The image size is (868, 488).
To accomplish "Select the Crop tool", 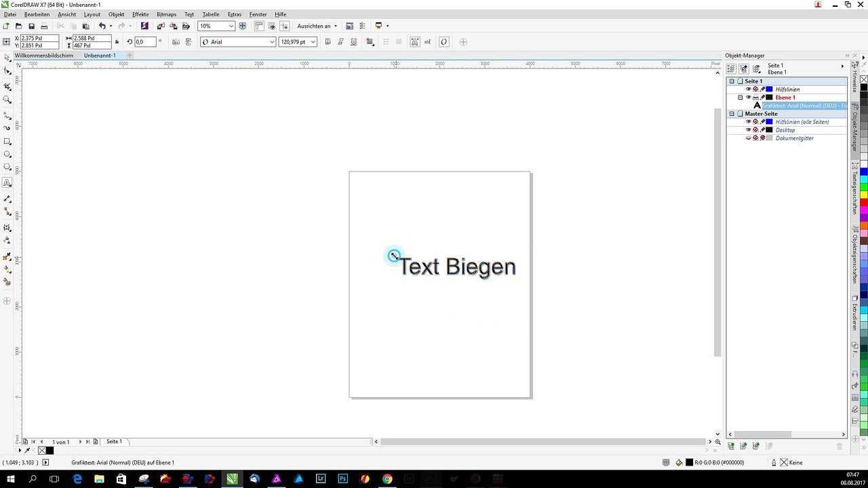I will pyautogui.click(x=7, y=86).
